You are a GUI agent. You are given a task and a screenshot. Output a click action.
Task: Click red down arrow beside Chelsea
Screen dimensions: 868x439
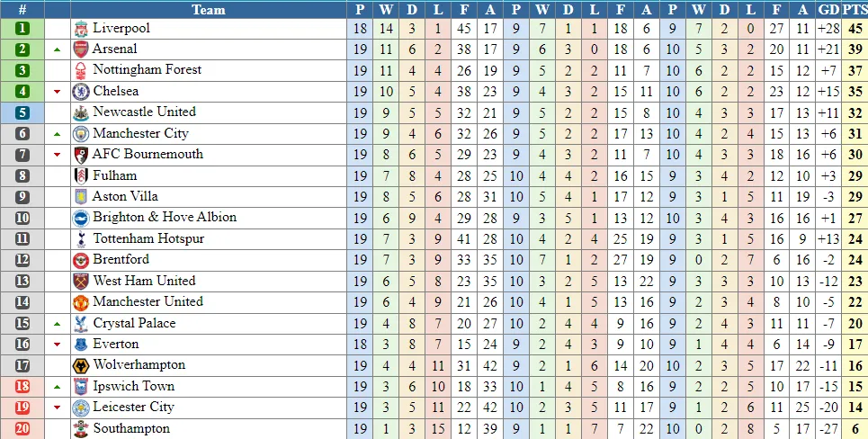[58, 92]
